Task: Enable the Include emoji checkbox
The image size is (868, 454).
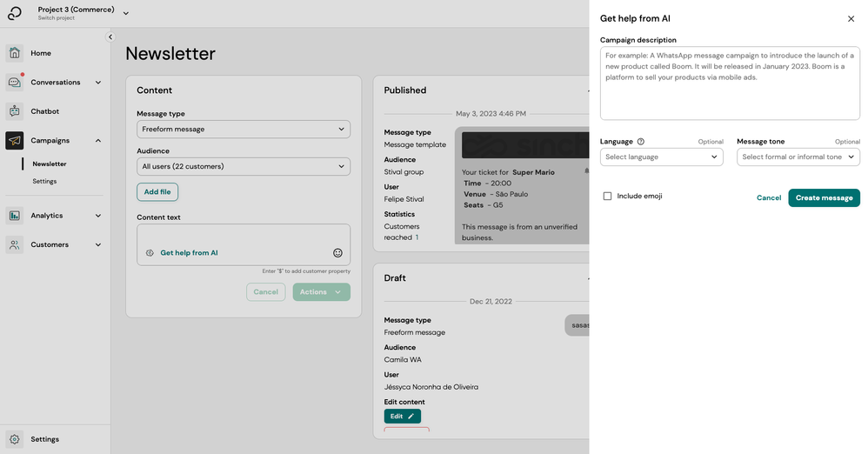Action: click(x=607, y=196)
